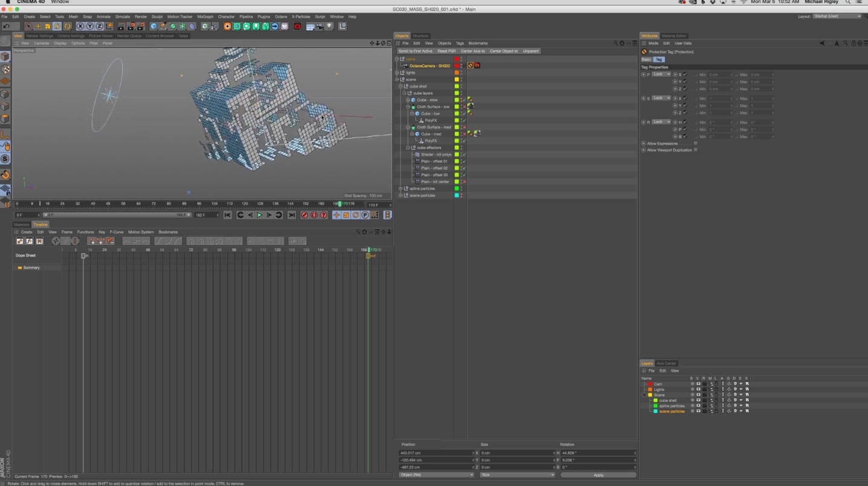Collapse the cube effectors group
The image size is (868, 486).
[x=408, y=148]
